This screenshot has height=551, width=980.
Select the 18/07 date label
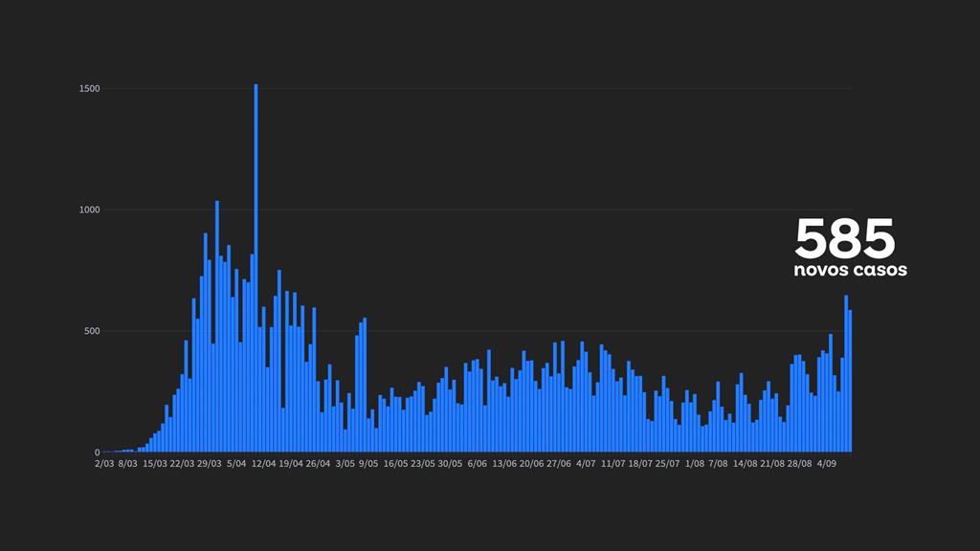pos(640,464)
